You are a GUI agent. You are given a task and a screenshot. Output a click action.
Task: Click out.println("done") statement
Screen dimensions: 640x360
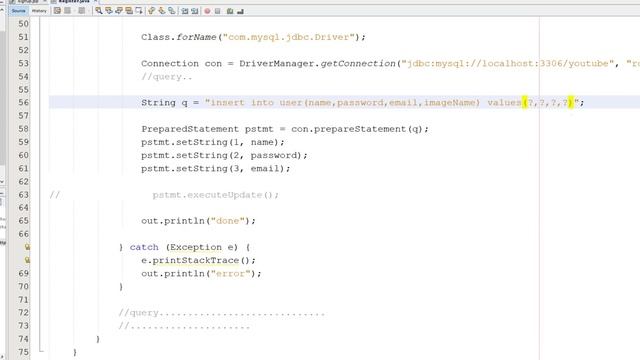pos(198,221)
